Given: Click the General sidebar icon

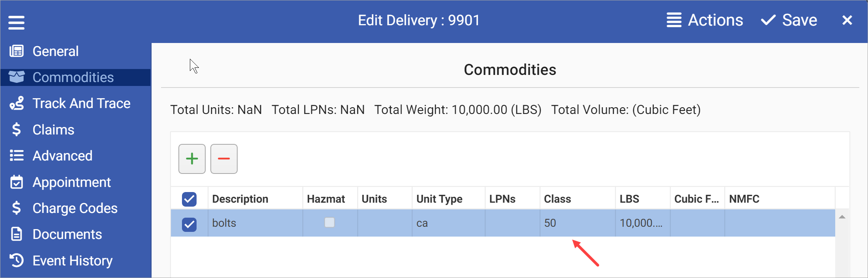Looking at the screenshot, I should tap(16, 51).
